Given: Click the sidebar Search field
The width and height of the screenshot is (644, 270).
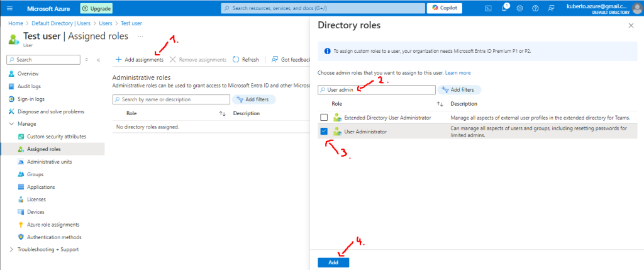Looking at the screenshot, I should point(43,60).
